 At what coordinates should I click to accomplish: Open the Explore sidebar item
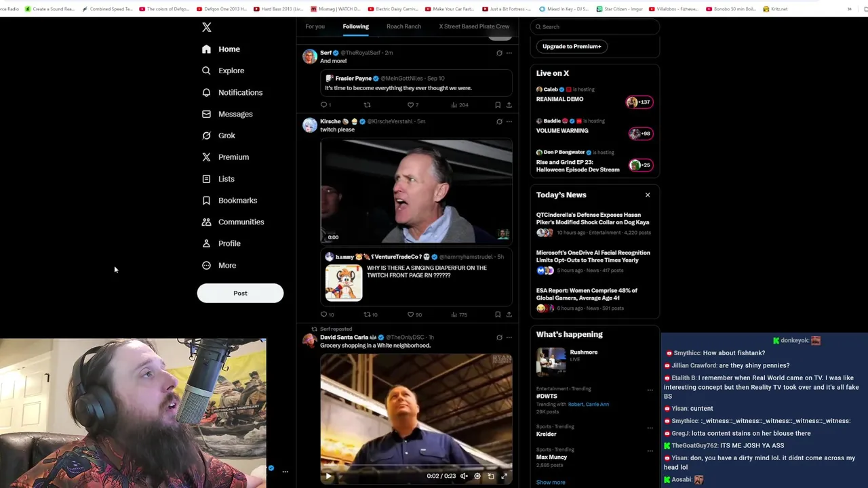pyautogui.click(x=223, y=70)
